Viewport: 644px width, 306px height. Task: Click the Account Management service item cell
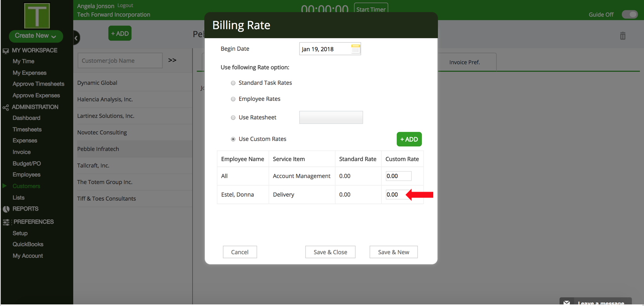click(301, 176)
